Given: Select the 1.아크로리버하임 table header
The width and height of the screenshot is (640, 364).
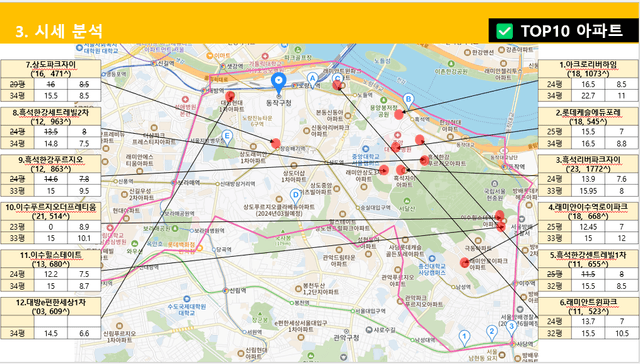Looking at the screenshot, I should (x=588, y=69).
